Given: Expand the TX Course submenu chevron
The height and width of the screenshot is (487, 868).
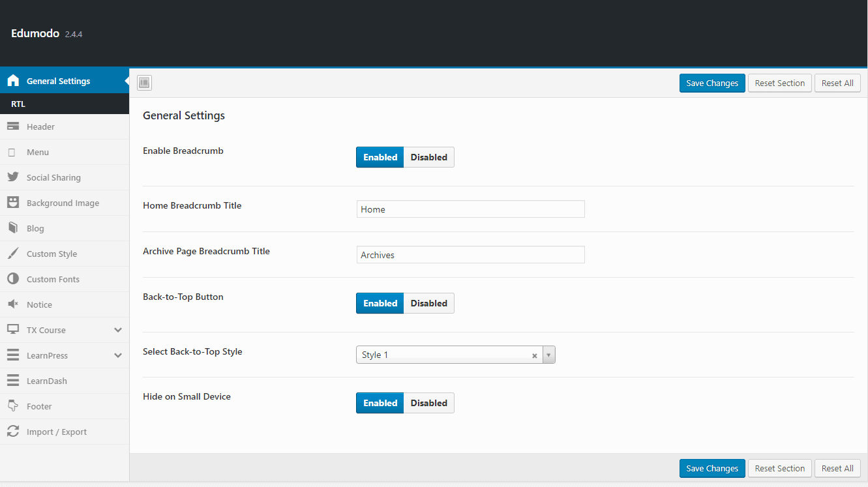Looking at the screenshot, I should pos(118,330).
